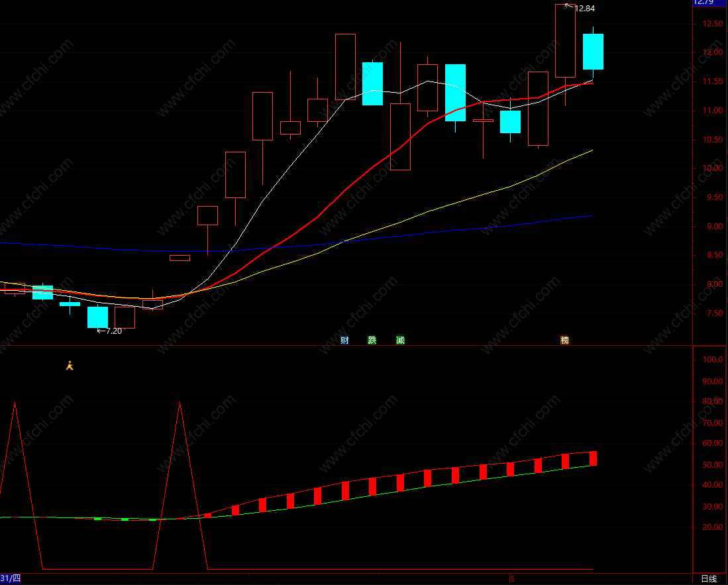This screenshot has width=728, height=585.
Task: Click the green 减 holdings-reduction marker icon
Action: [400, 341]
